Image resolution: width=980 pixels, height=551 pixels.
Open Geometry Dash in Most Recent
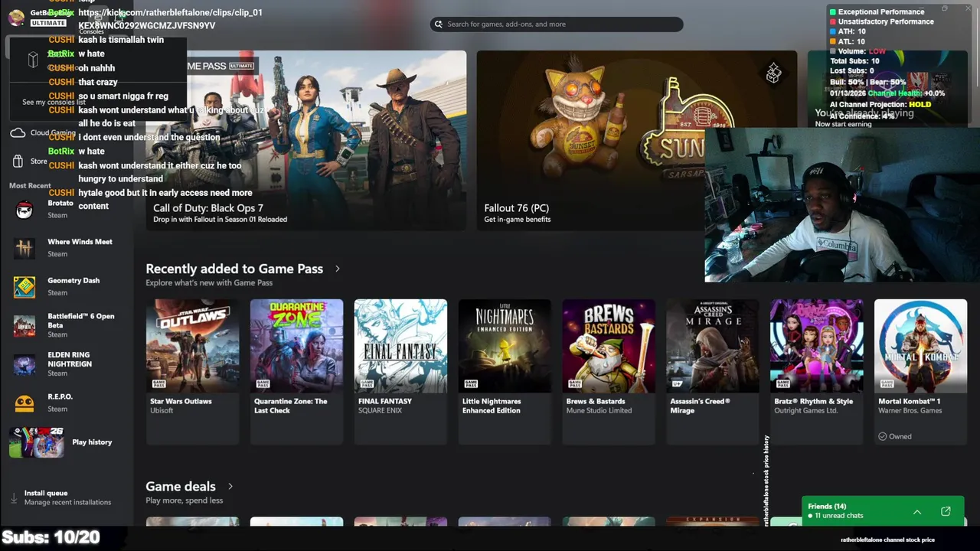tap(67, 286)
